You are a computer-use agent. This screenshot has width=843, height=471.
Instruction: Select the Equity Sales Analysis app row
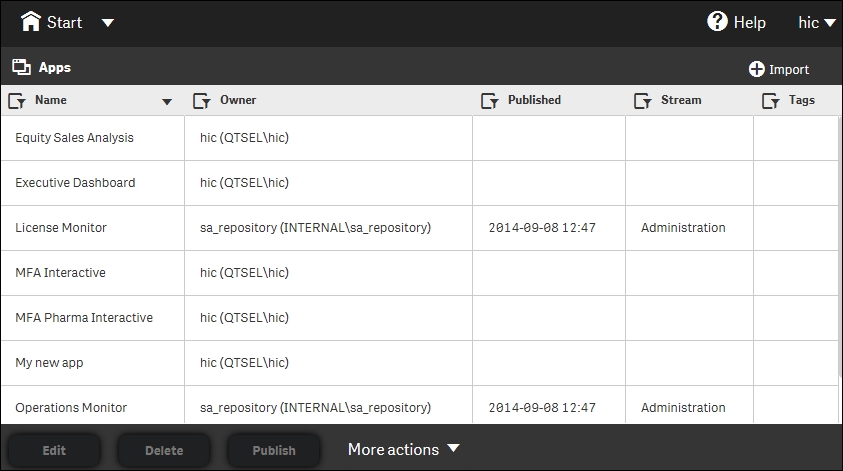(x=419, y=138)
